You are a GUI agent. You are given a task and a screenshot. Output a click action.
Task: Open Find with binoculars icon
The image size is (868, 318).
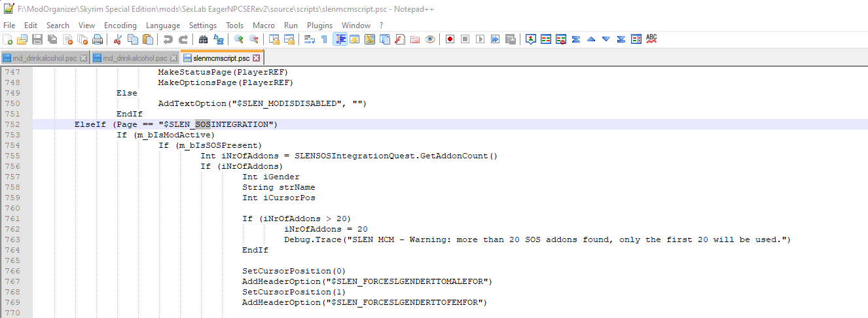pos(204,39)
